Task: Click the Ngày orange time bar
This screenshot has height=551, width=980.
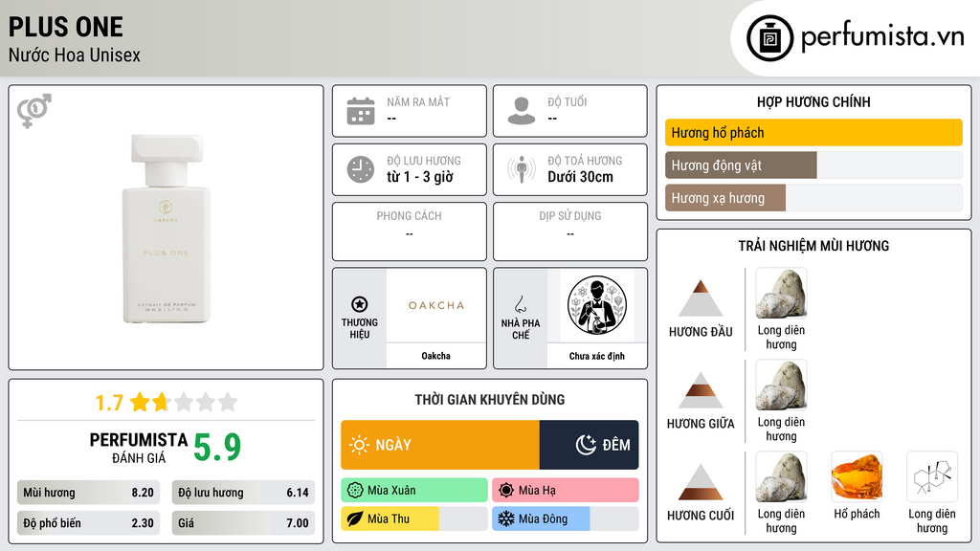Action: 440,445
